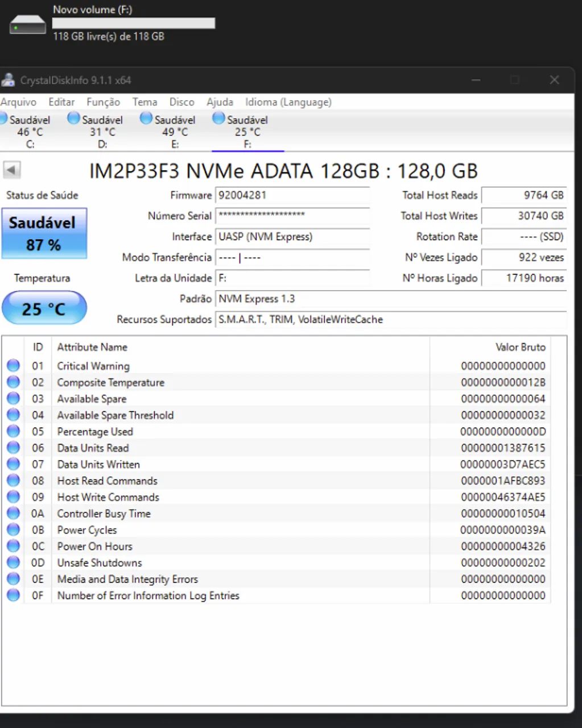Click Nº Vezes Ligado value 922 vezes
The width and height of the screenshot is (582, 728).
tap(524, 257)
